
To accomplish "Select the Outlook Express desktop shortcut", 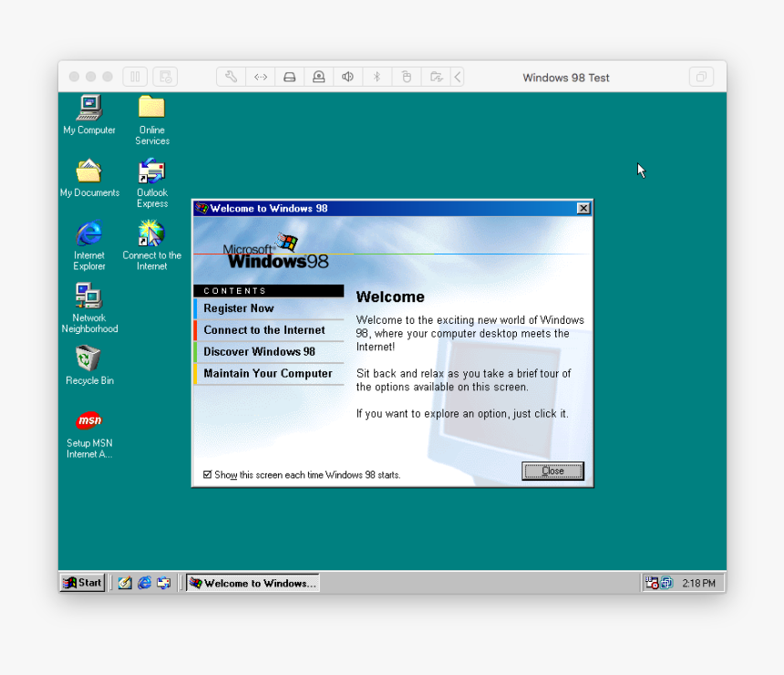I will [x=152, y=182].
